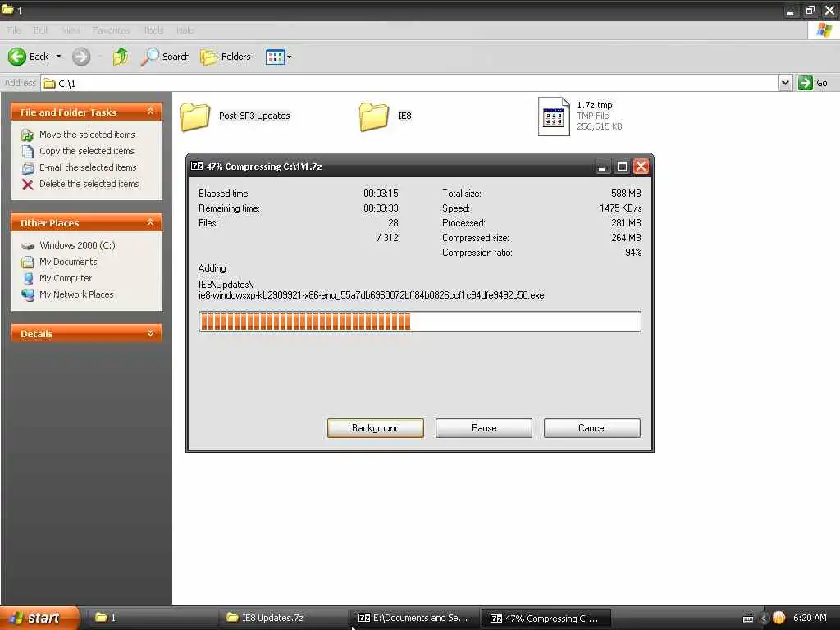Minimize the 7-Zip compressing dialog
Screen dimensions: 840x630
coord(602,167)
